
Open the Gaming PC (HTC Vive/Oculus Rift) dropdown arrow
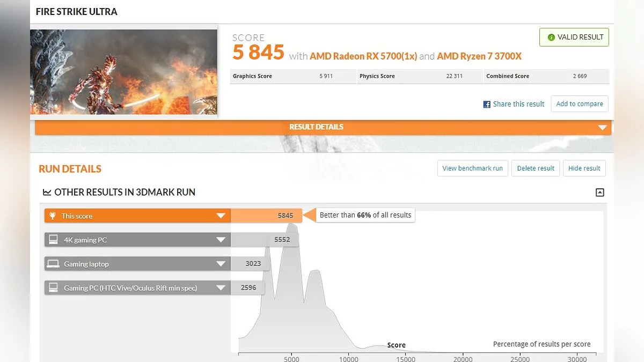tap(221, 288)
